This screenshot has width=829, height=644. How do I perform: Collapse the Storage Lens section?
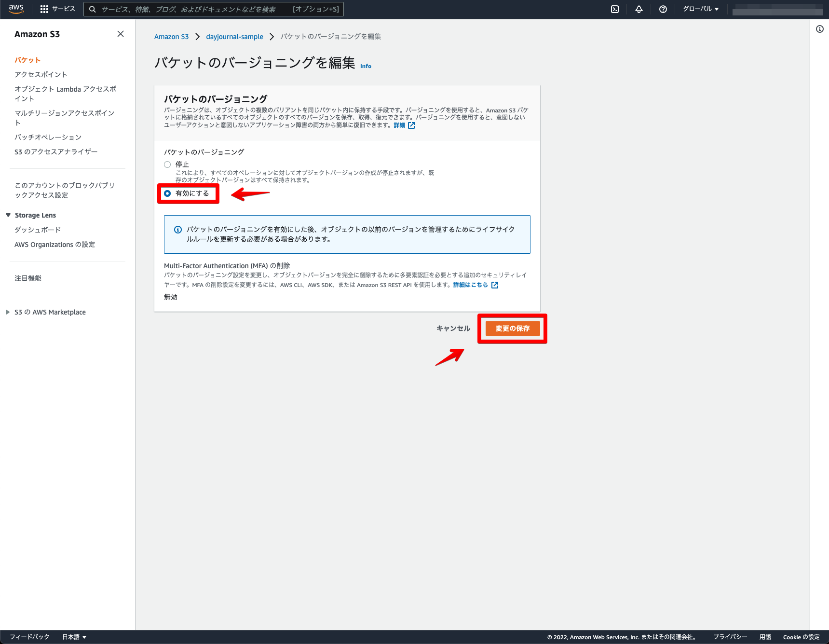8,215
